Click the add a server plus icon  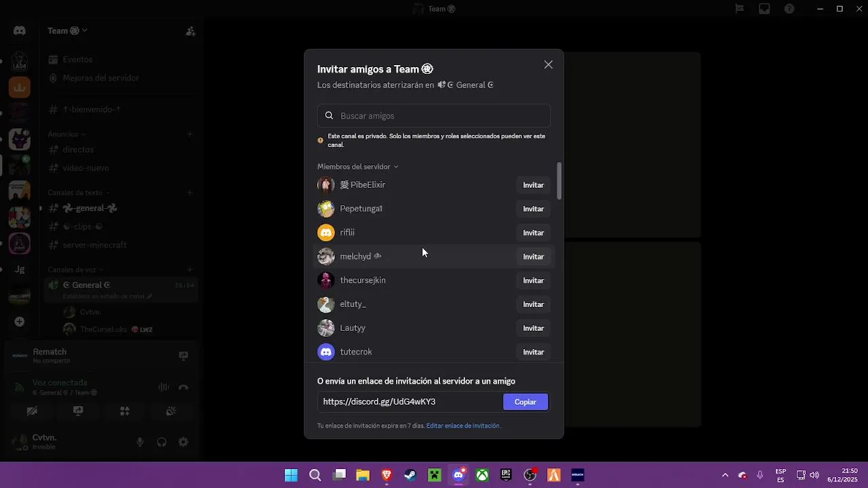pyautogui.click(x=20, y=321)
